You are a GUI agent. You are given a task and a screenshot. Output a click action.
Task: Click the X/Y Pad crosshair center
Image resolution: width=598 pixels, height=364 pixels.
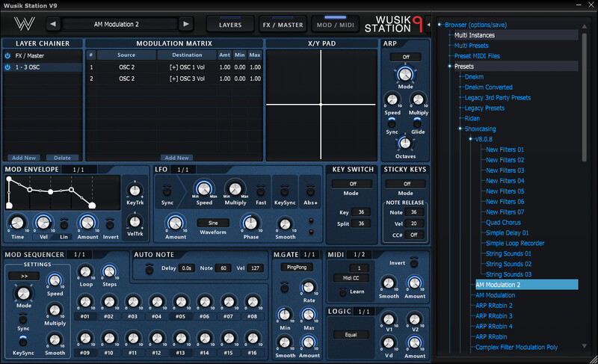(x=321, y=105)
